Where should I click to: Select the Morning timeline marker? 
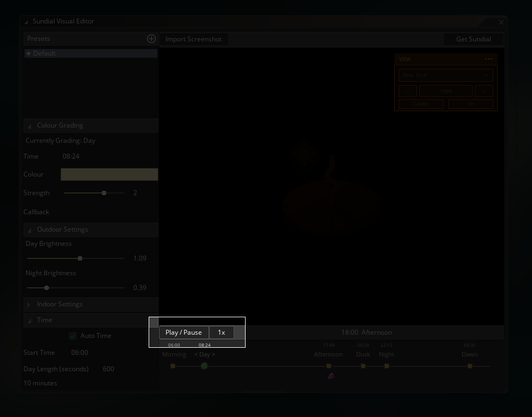(x=173, y=366)
